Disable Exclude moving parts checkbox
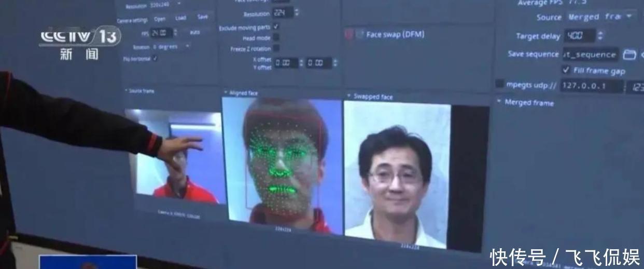 coord(276,26)
